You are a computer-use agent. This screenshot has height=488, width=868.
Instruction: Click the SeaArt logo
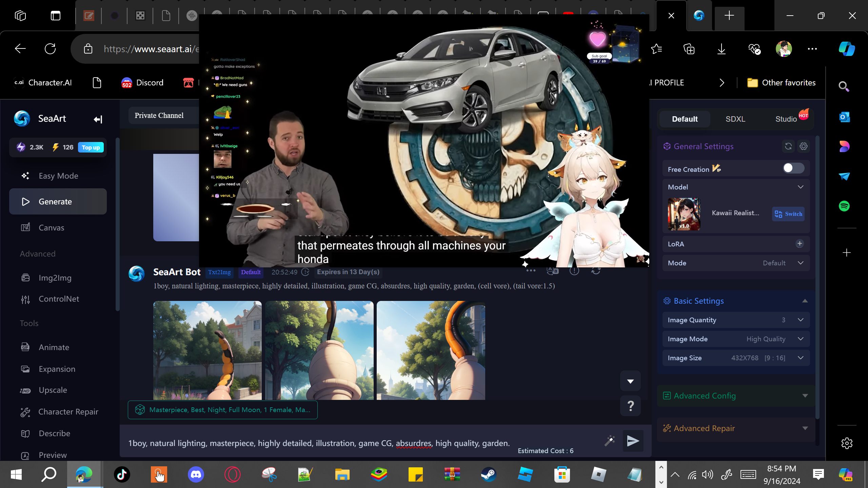[x=22, y=119]
